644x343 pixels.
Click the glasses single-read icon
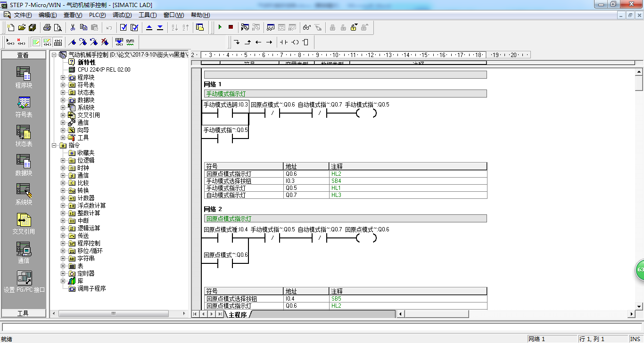(307, 27)
